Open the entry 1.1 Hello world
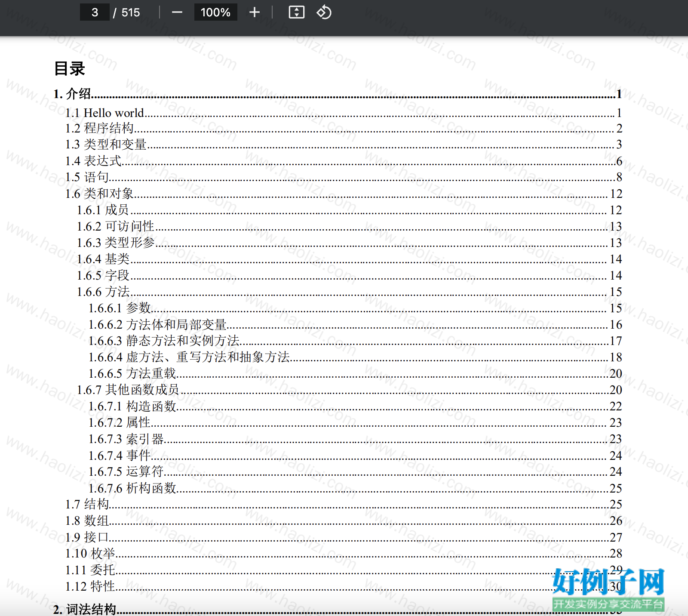This screenshot has width=688, height=616. 344,113
